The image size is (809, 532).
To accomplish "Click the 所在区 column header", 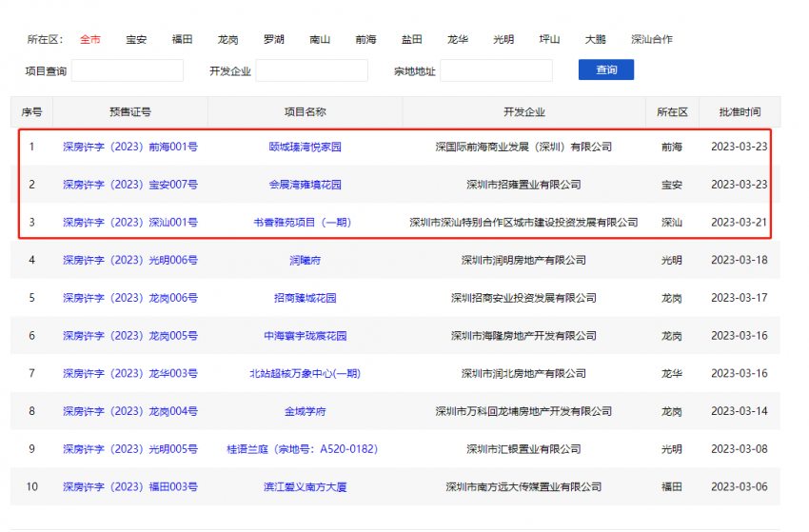I will [672, 112].
